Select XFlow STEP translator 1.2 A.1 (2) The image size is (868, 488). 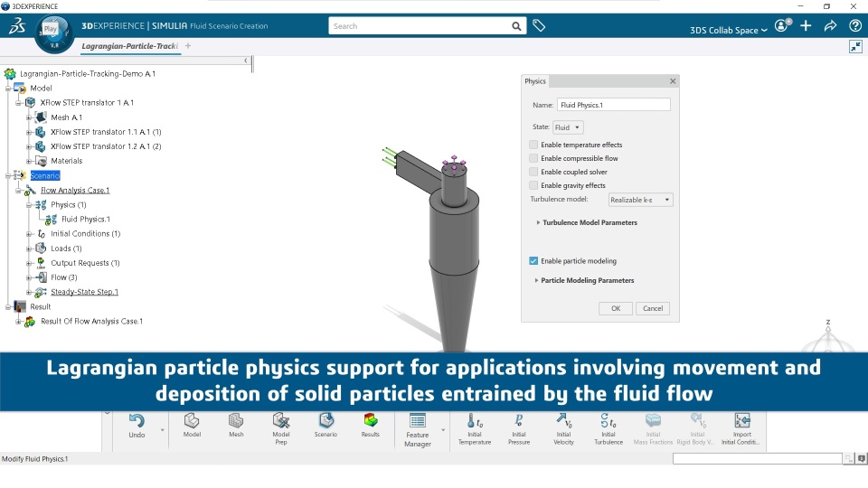tap(106, 146)
